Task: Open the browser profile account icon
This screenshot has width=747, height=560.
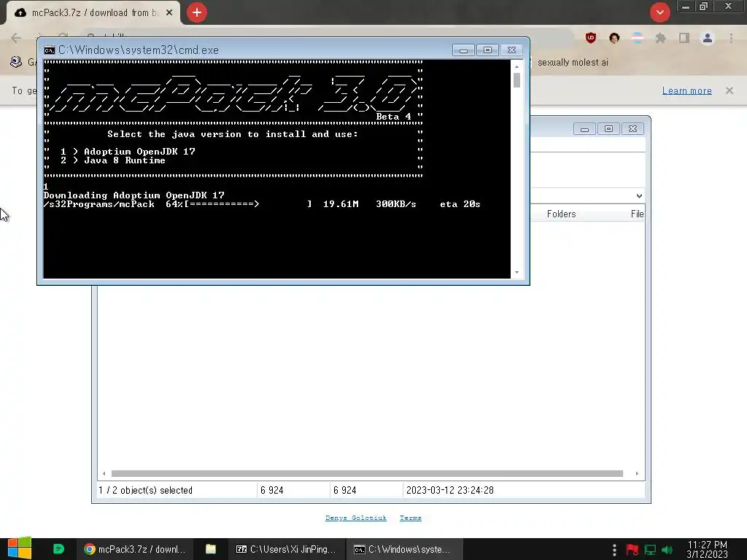Action: pos(708,38)
